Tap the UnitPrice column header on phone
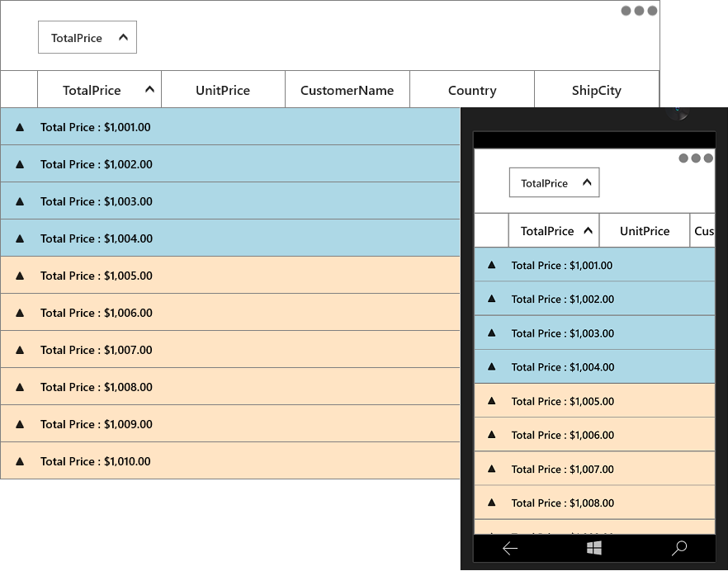Image resolution: width=728 pixels, height=571 pixels. tap(645, 231)
